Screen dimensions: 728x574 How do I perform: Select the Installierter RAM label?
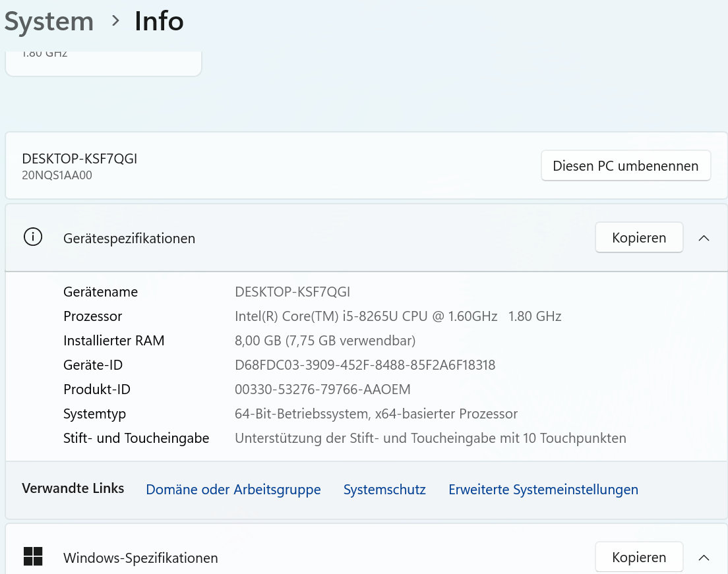click(x=113, y=341)
